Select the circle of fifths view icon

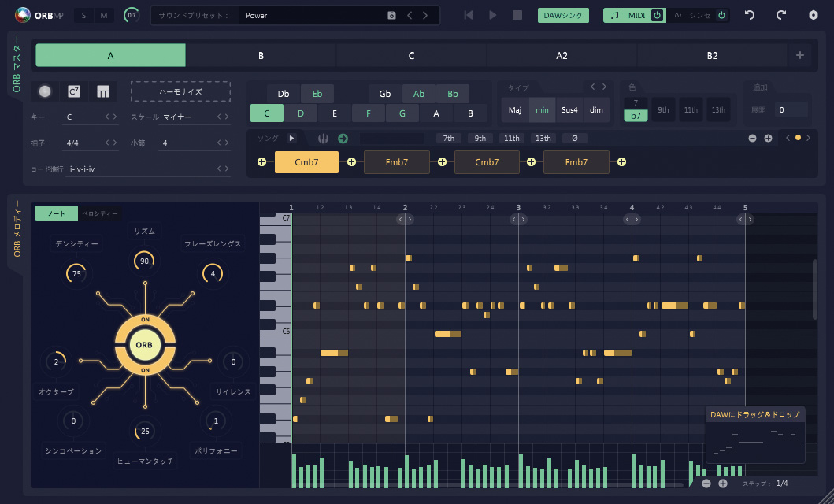tap(45, 91)
